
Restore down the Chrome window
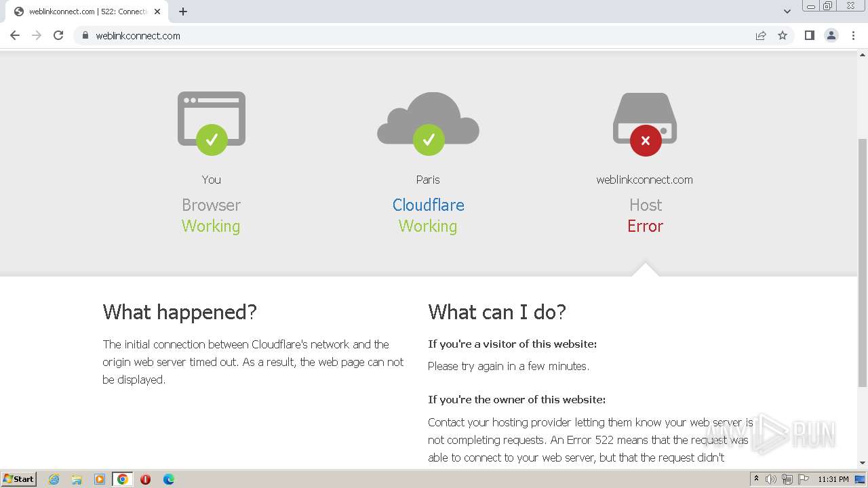click(828, 6)
